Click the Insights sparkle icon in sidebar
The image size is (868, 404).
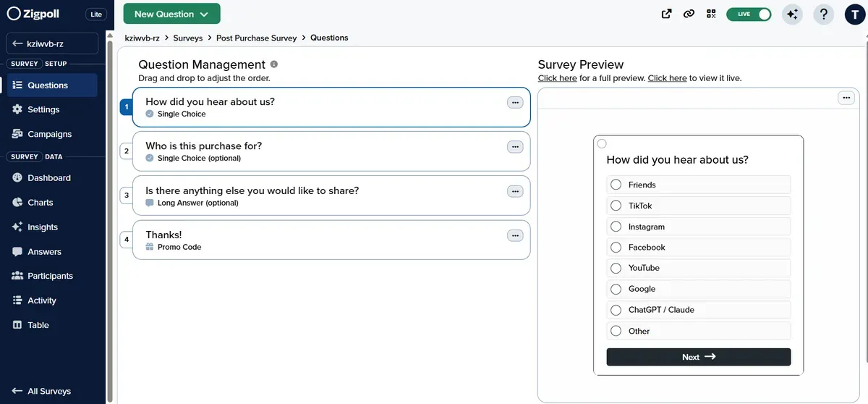pyautogui.click(x=17, y=227)
